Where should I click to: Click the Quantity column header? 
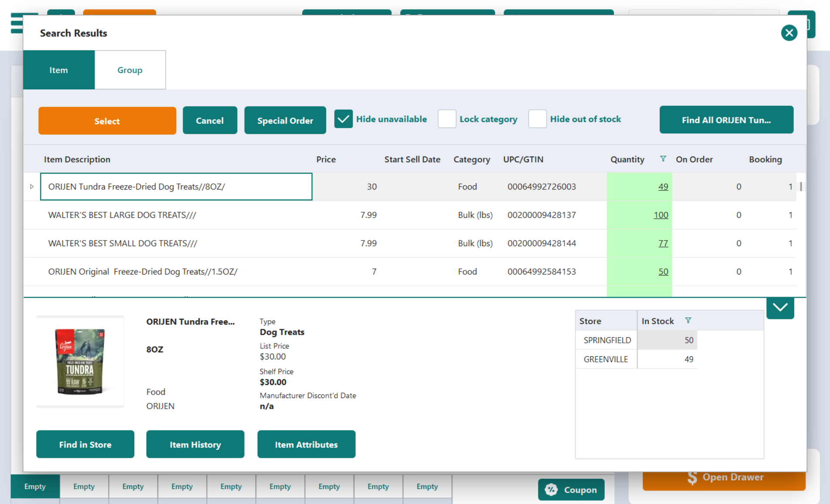click(627, 159)
